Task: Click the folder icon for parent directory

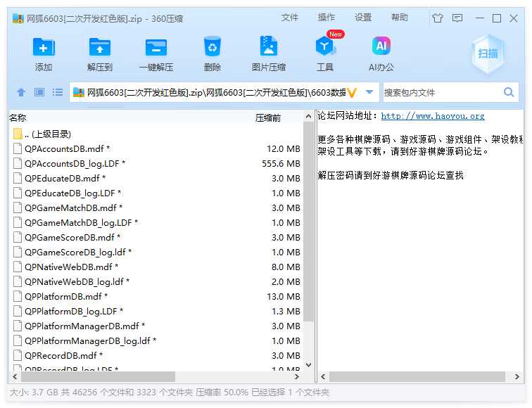Action: (x=18, y=134)
